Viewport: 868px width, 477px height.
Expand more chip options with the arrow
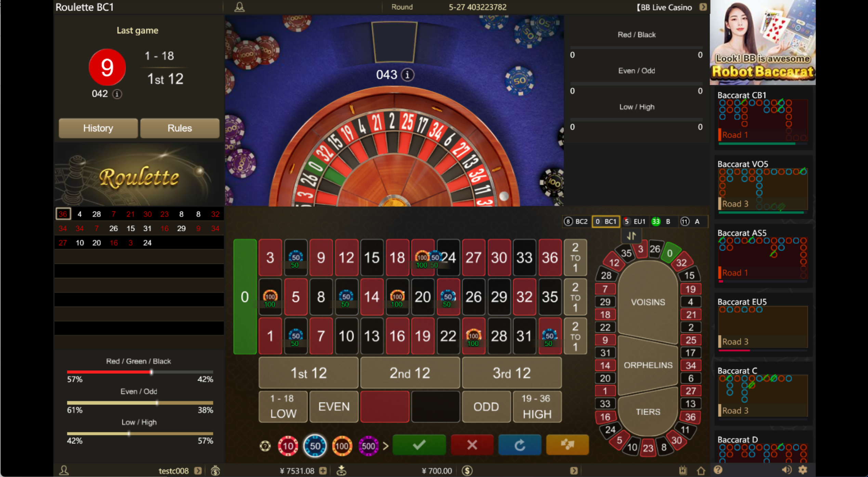pyautogui.click(x=386, y=446)
